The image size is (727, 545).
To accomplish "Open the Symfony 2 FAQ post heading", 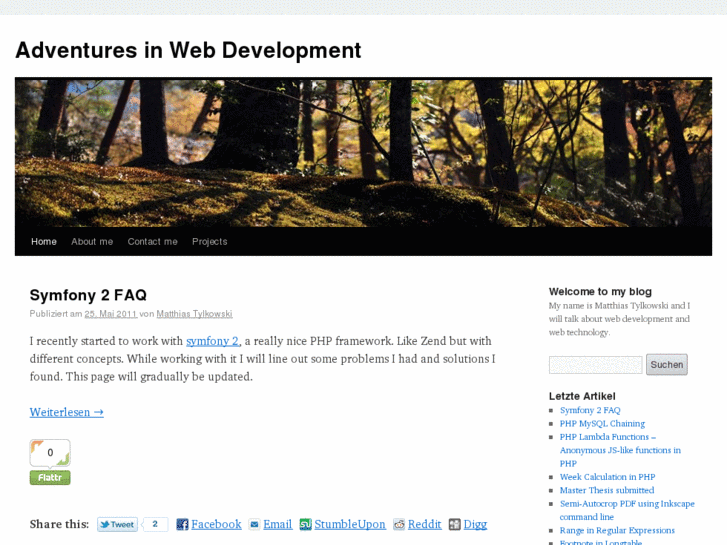I will coord(88,295).
